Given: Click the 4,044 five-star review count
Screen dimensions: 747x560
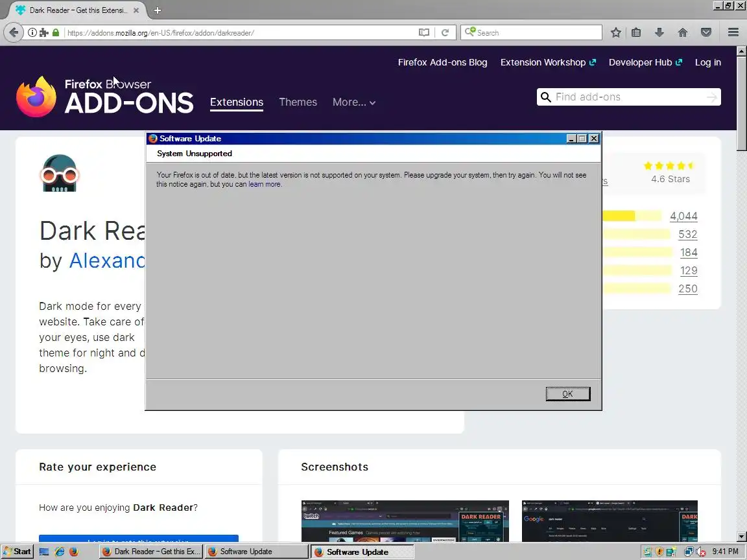Looking at the screenshot, I should click(683, 216).
